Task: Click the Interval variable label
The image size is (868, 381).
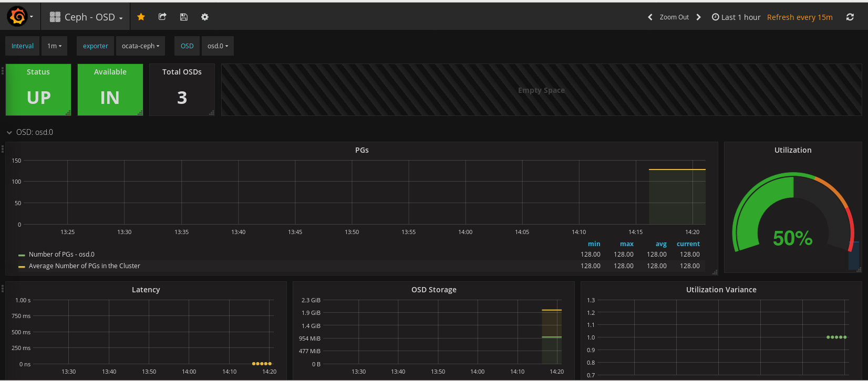Action: 23,46
